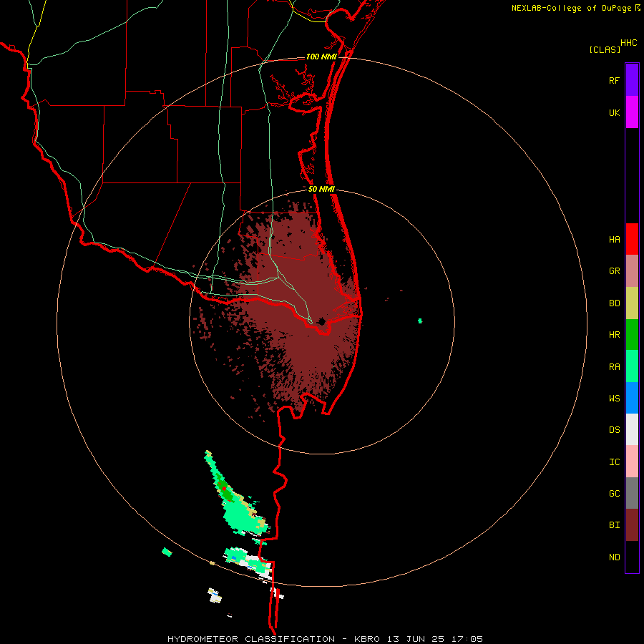The width and height of the screenshot is (644, 644).
Task: Click the BD legend label
Action: (614, 303)
